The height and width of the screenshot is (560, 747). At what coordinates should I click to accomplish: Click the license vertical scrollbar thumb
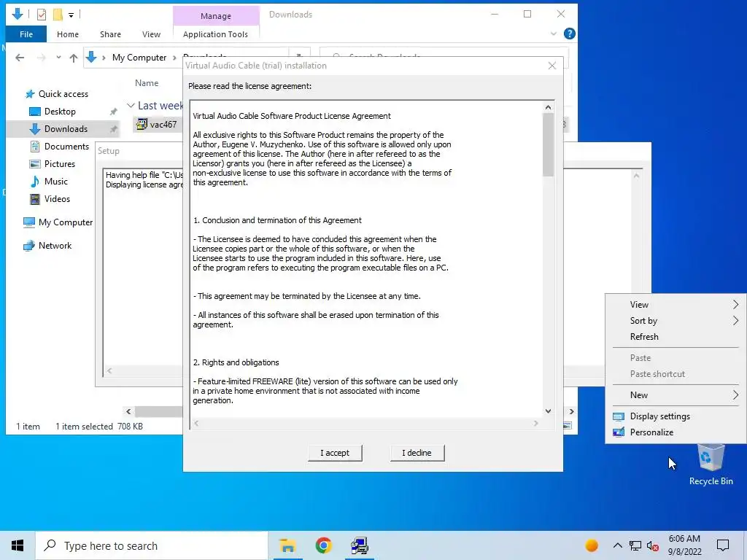point(548,145)
